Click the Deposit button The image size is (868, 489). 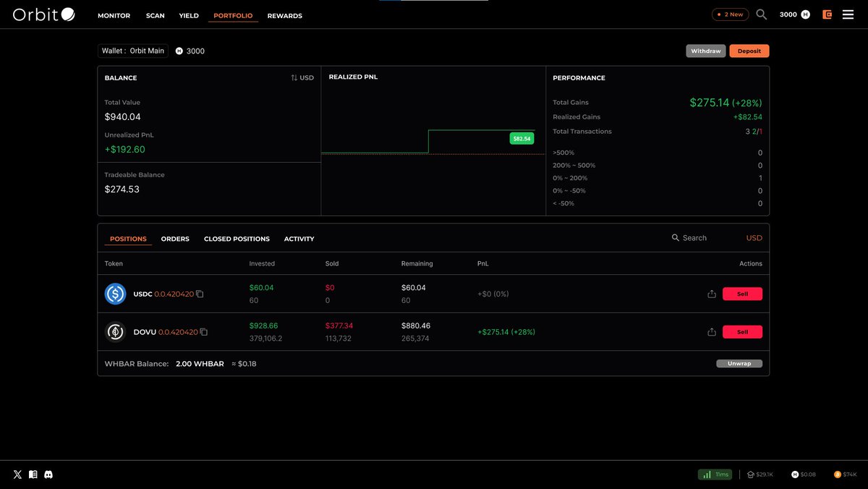[x=749, y=51]
